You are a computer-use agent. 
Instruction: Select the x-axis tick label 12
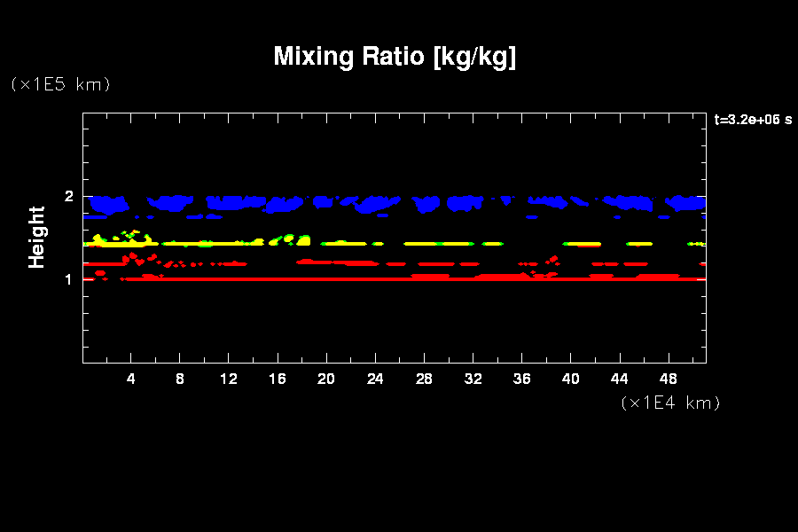229,379
